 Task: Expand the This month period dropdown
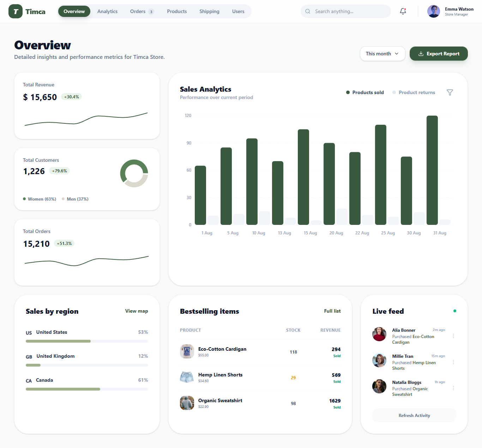(x=382, y=54)
